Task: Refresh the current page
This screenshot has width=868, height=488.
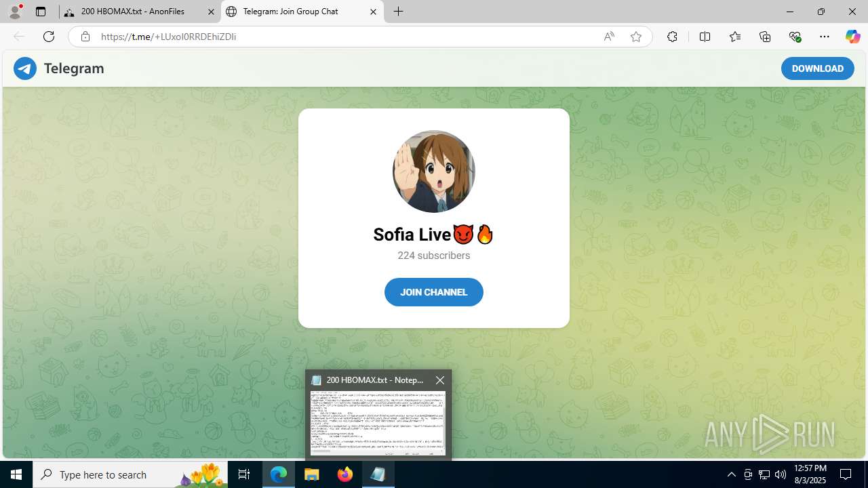Action: 49,37
